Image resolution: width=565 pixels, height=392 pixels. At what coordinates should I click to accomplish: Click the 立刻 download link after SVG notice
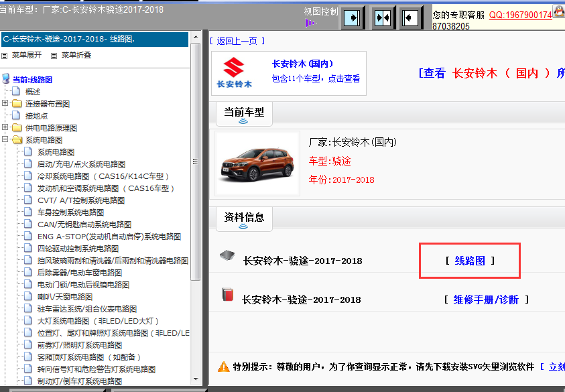(556, 367)
